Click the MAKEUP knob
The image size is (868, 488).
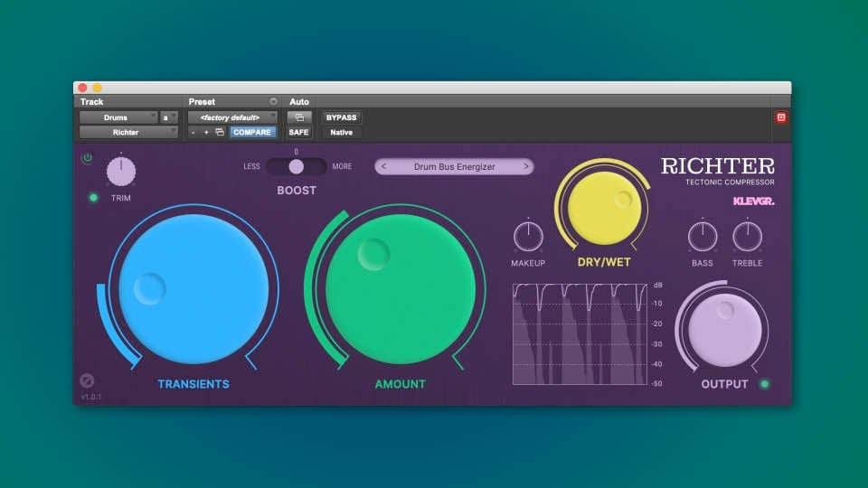coord(528,236)
